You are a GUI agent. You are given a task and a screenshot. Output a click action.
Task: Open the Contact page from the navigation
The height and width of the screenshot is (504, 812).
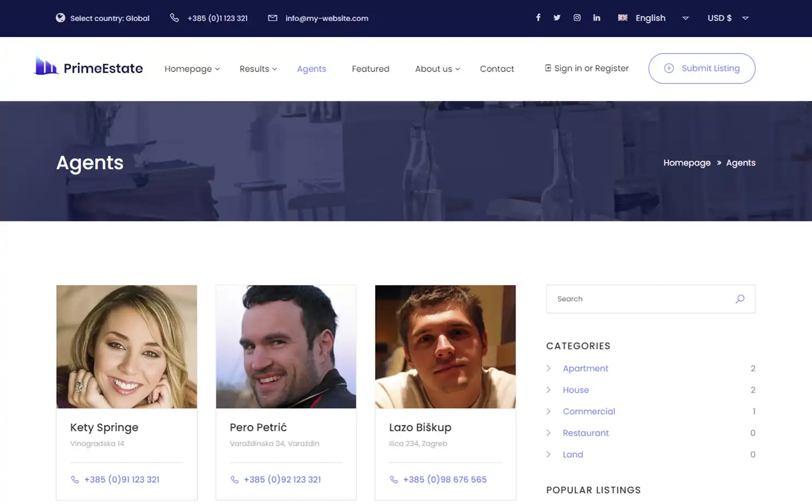click(x=497, y=69)
